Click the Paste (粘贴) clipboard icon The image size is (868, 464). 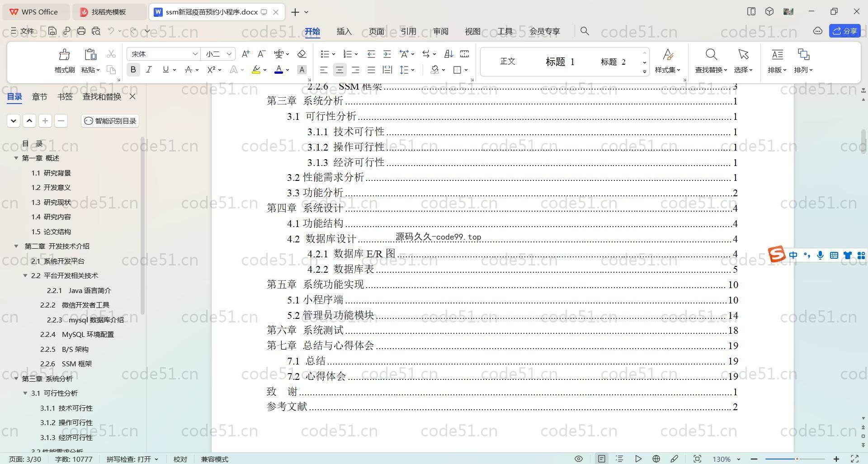click(x=90, y=55)
